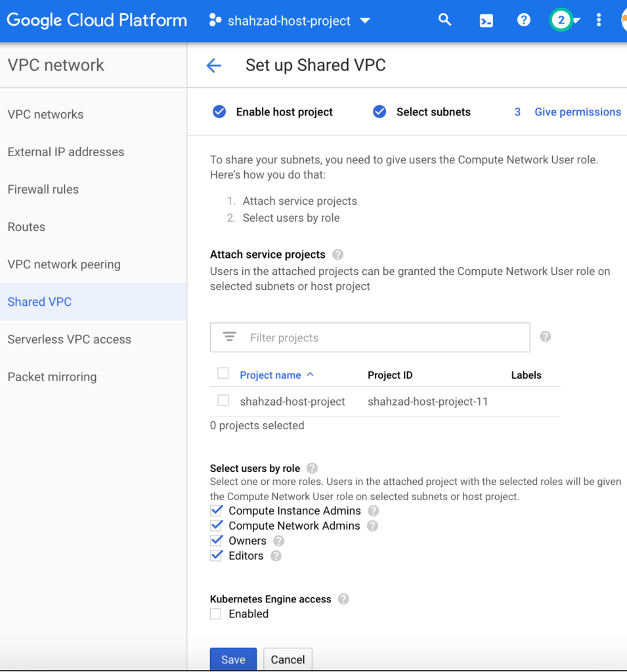Check the shahzad-host-project row checkbox
Image resolution: width=627 pixels, height=672 pixels.
[x=223, y=400]
